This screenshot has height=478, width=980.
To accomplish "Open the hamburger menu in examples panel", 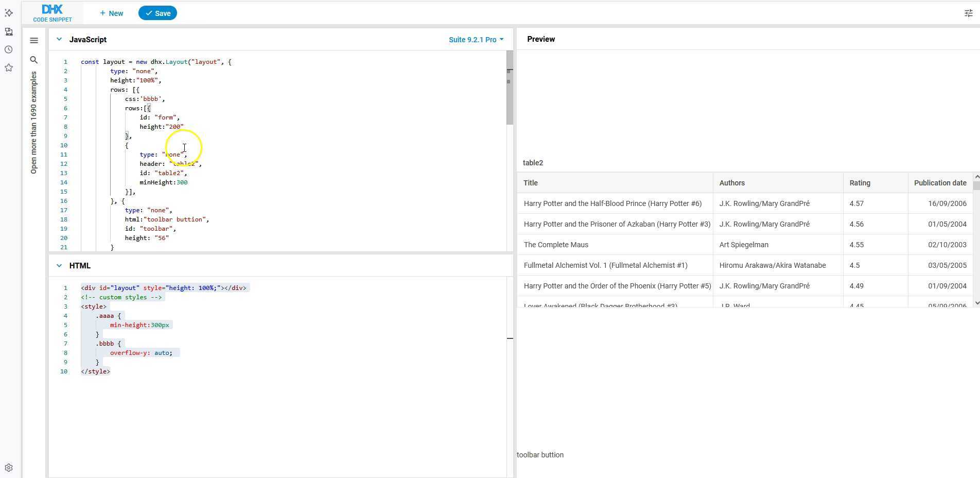I will (34, 41).
